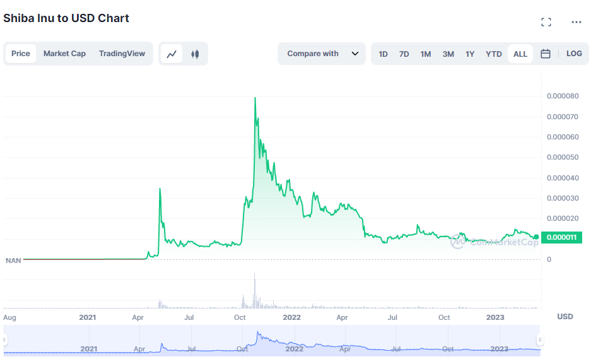Set range to 7D
591x364 pixels.
tap(404, 54)
